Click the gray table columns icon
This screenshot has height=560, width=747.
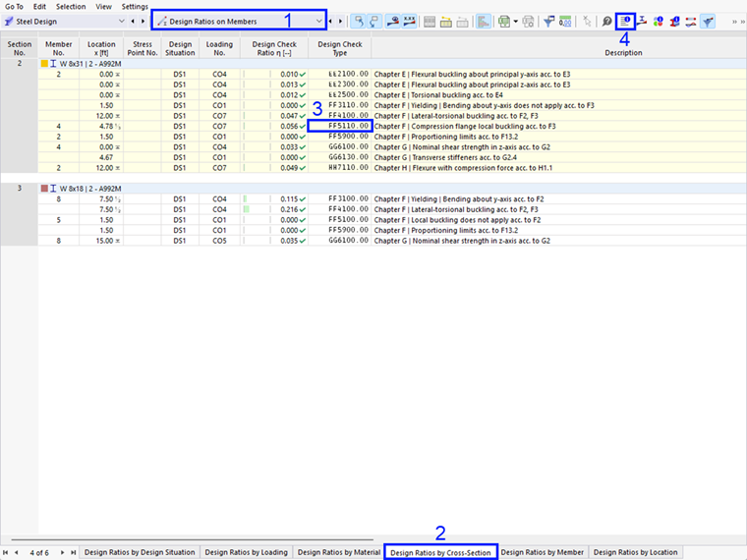[x=430, y=22]
